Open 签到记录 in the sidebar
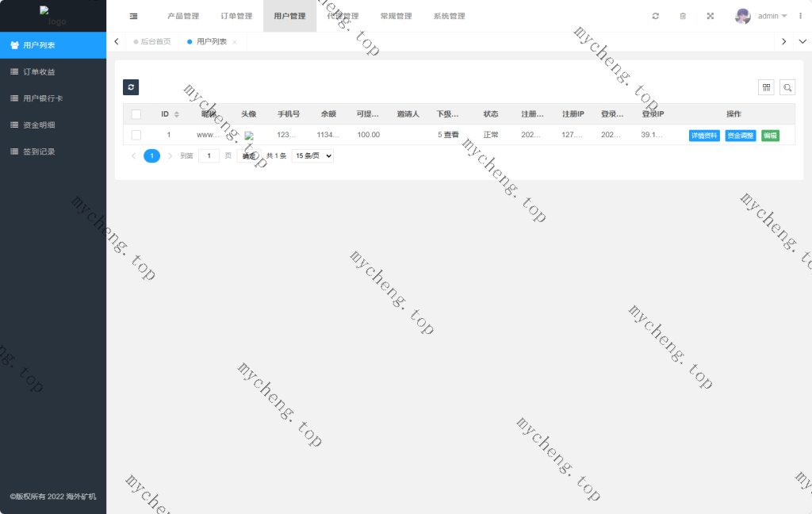Screen dimensions: 812x514 point(53,152)
